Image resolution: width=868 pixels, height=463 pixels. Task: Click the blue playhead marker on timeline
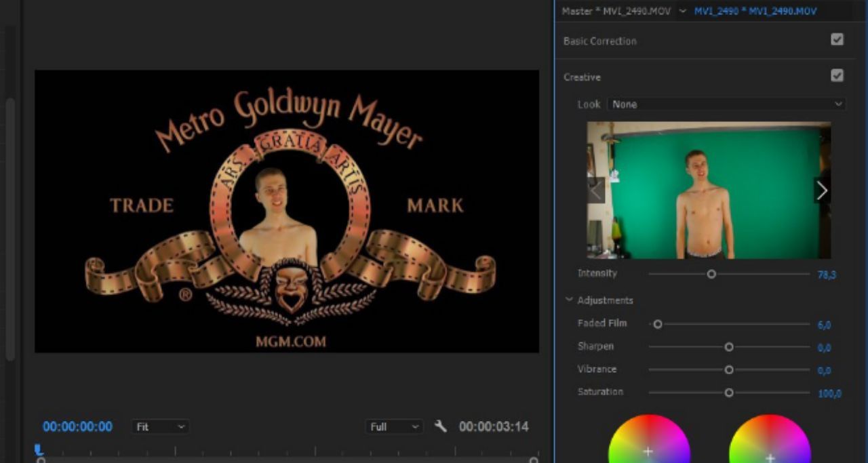coord(39,449)
